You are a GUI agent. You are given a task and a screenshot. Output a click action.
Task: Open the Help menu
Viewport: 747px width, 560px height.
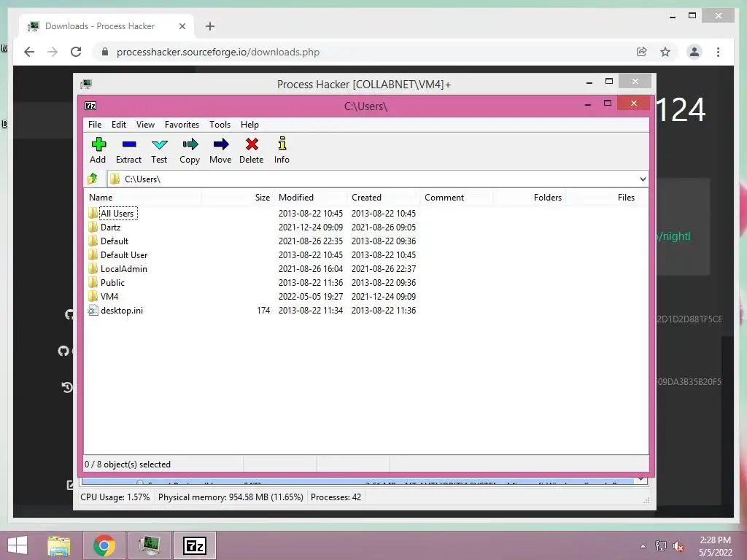249,125
